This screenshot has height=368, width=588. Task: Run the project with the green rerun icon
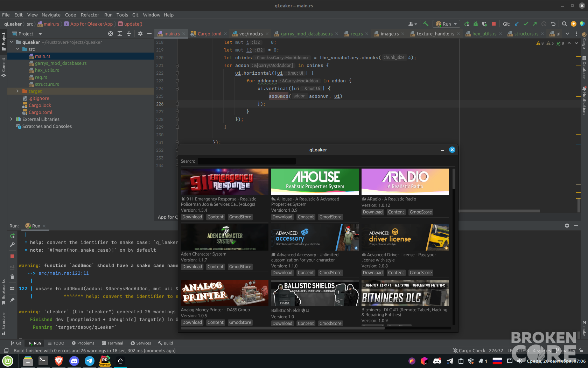coord(467,24)
